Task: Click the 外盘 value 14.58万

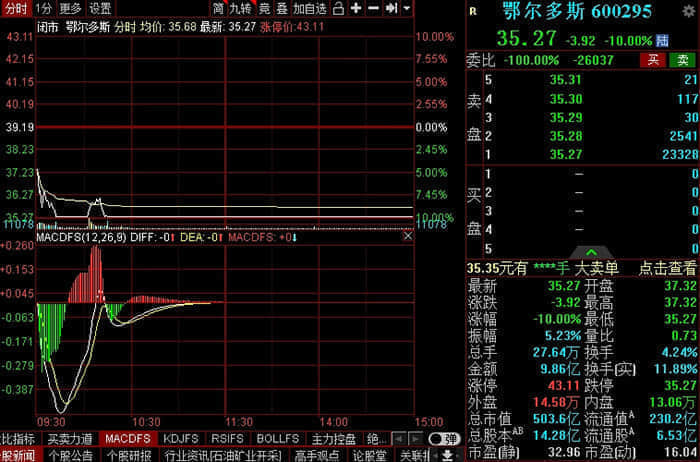Action: pos(556,403)
